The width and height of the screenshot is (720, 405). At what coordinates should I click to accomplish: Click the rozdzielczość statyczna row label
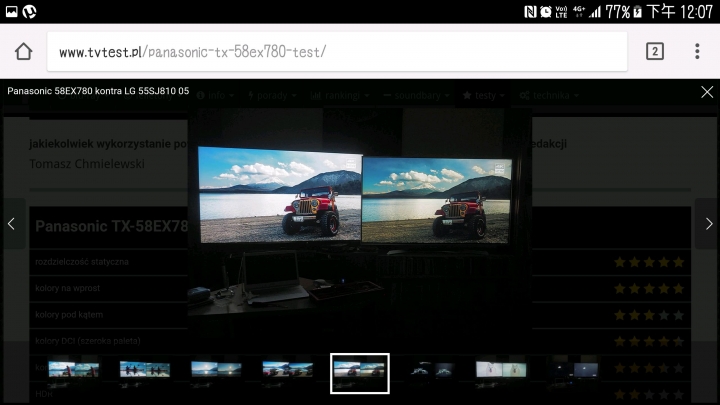point(82,262)
